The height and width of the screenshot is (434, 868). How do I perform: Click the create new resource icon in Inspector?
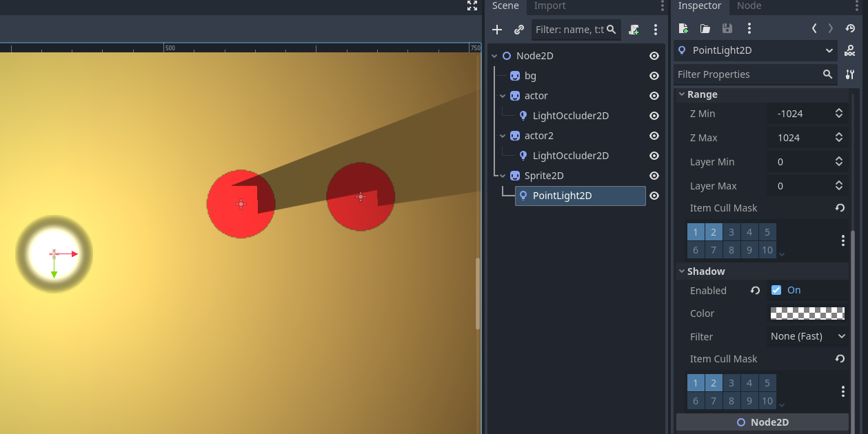pos(683,28)
